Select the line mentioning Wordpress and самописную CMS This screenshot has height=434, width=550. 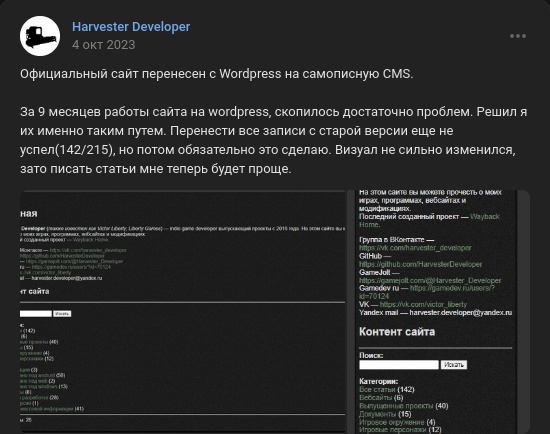(x=217, y=74)
